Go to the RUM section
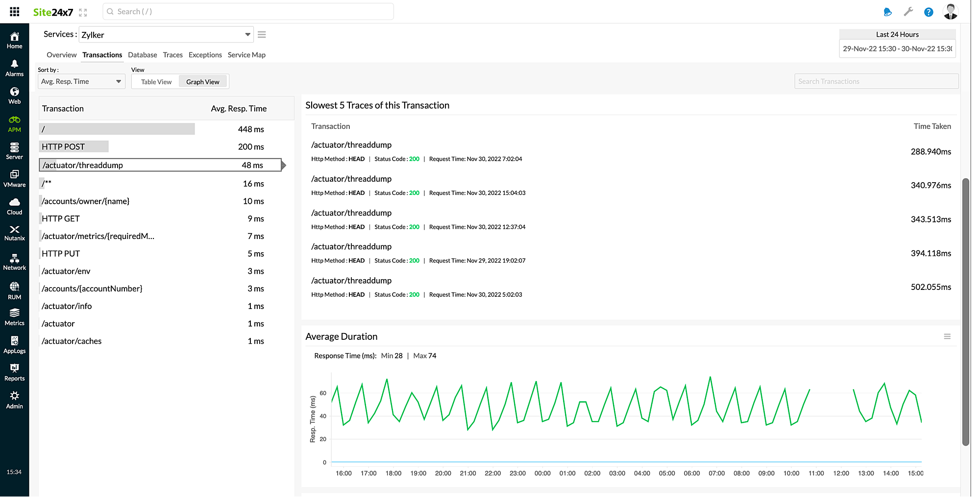This screenshot has height=501, width=980. [14, 290]
